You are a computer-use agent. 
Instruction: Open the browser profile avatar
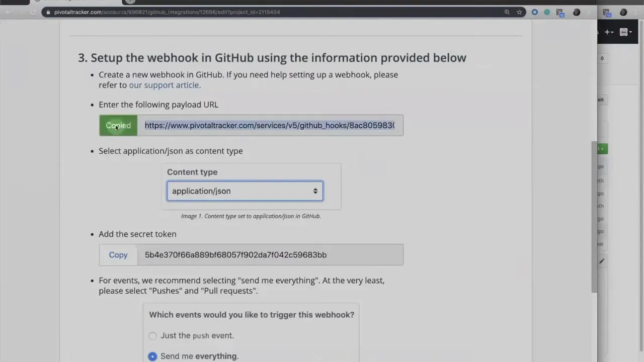(577, 12)
